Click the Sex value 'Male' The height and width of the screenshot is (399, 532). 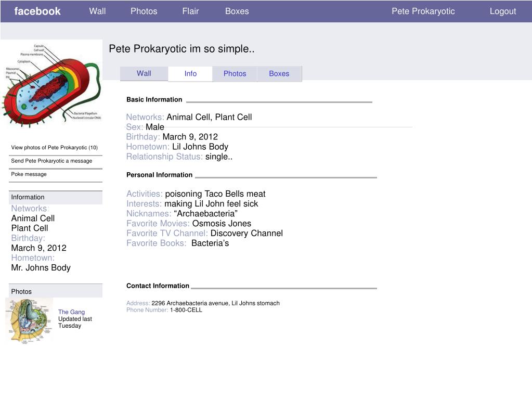[155, 127]
